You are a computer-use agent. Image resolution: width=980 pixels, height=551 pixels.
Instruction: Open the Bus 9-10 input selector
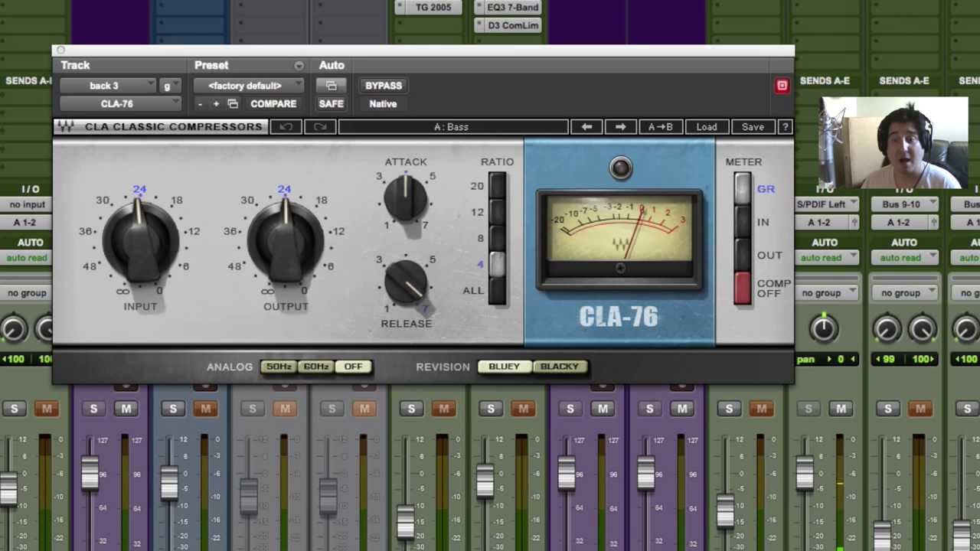pyautogui.click(x=905, y=204)
